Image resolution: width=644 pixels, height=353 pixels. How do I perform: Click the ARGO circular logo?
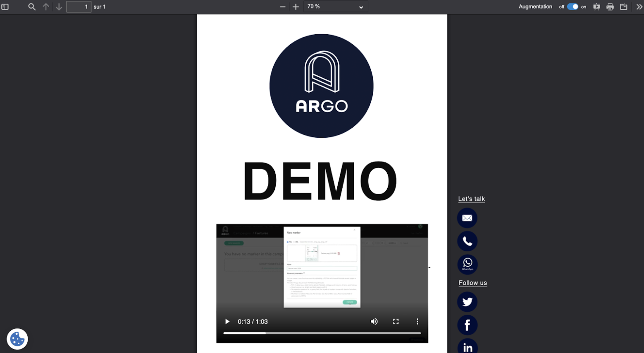(x=322, y=86)
